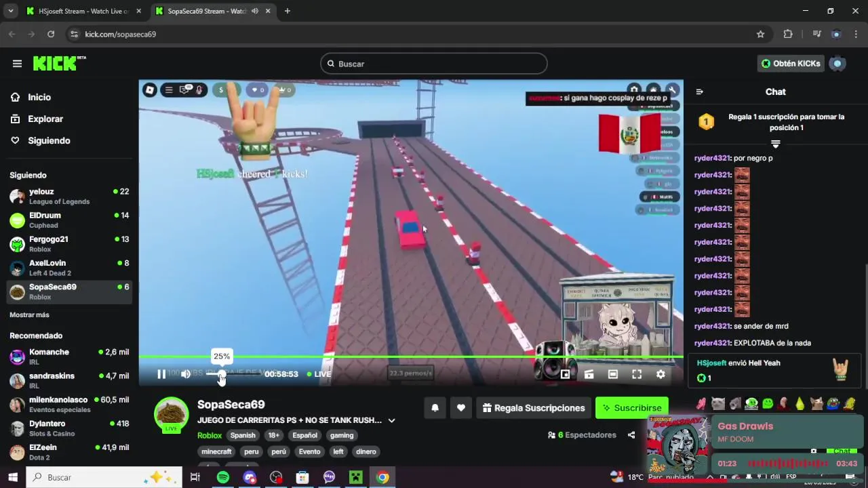Viewport: 868px width, 488px height.
Task: Open AxelLovin channel playing Left 4 Dead 2
Action: [68, 268]
